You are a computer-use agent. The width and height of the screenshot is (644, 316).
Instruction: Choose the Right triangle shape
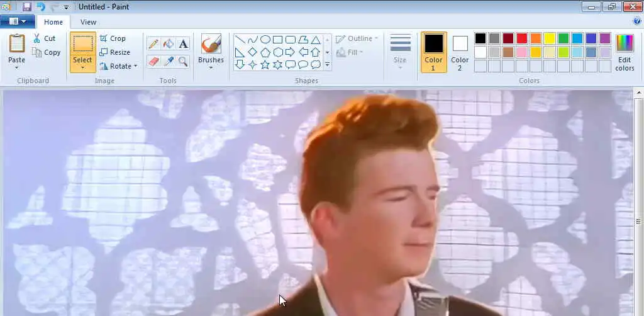(240, 52)
